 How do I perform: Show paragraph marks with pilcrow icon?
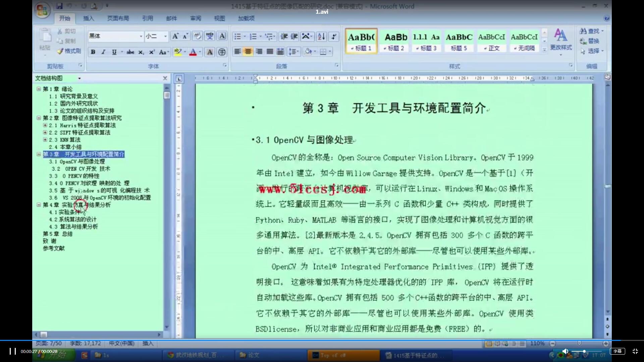coord(334,36)
